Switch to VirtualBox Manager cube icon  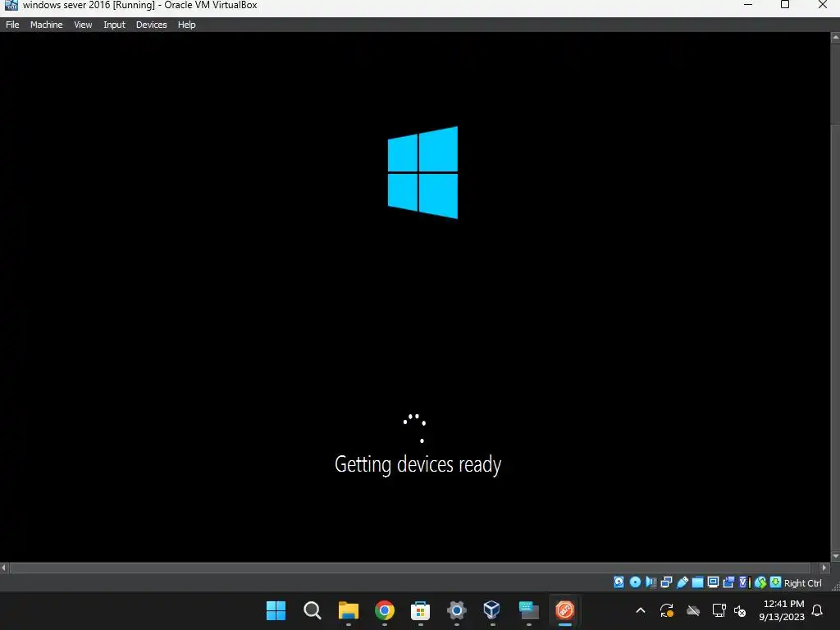point(492,609)
